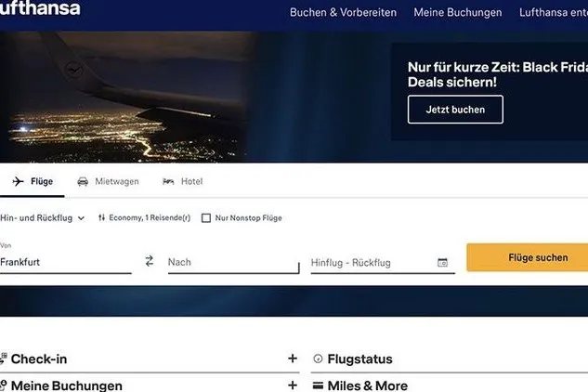This screenshot has width=588, height=392.
Task: Click the Black Friday Deals headline
Action: click(498, 74)
